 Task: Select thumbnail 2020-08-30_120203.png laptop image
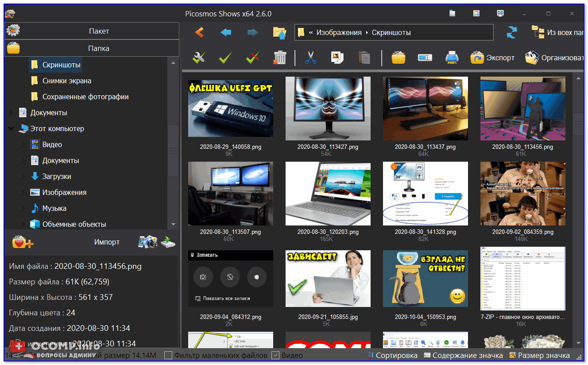[x=328, y=194]
